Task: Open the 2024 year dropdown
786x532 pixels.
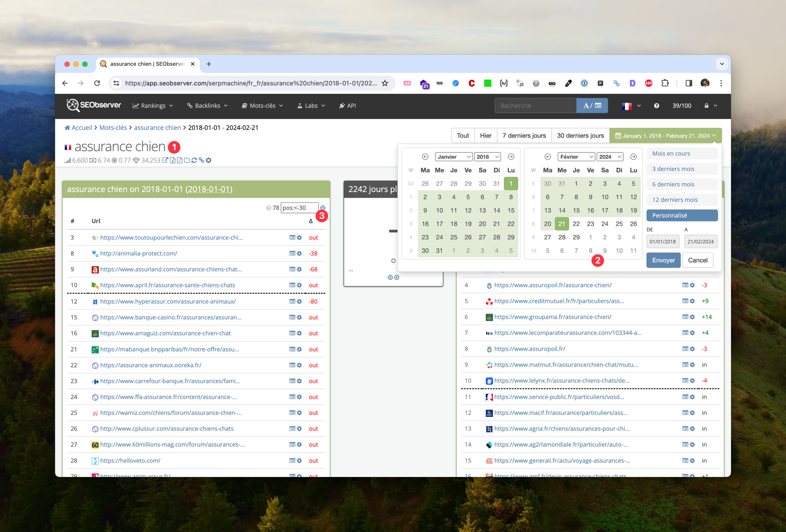Action: click(x=610, y=157)
